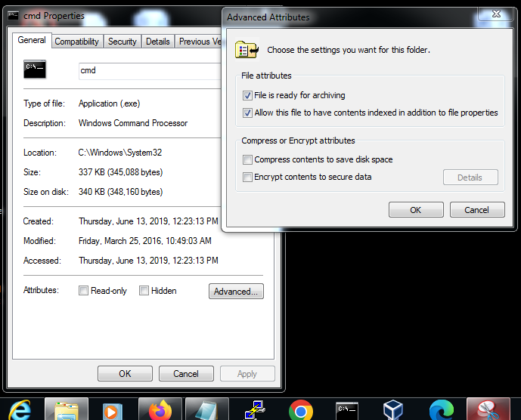This screenshot has width=521, height=420.
Task: Click the folder settings icon in Advanced Attributes
Action: [x=247, y=50]
